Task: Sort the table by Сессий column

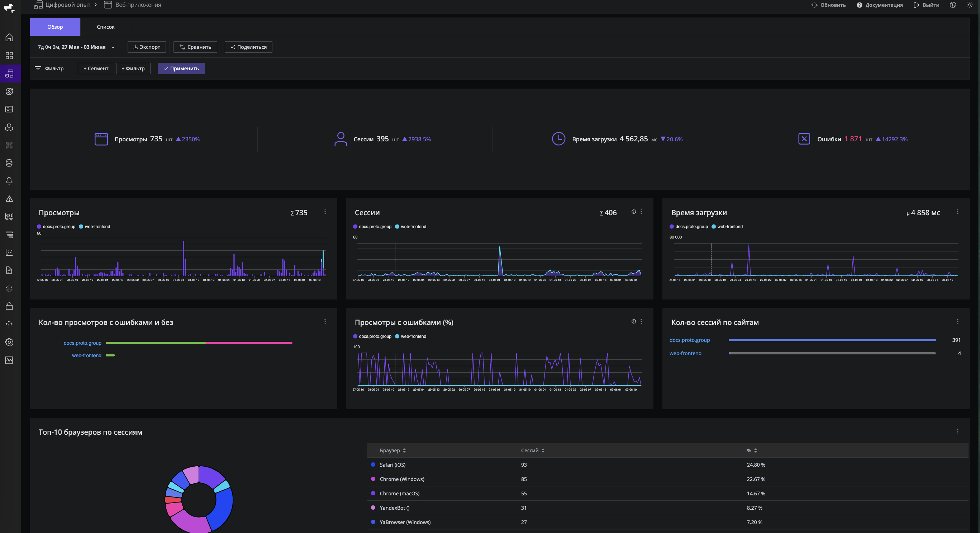Action: (533, 451)
